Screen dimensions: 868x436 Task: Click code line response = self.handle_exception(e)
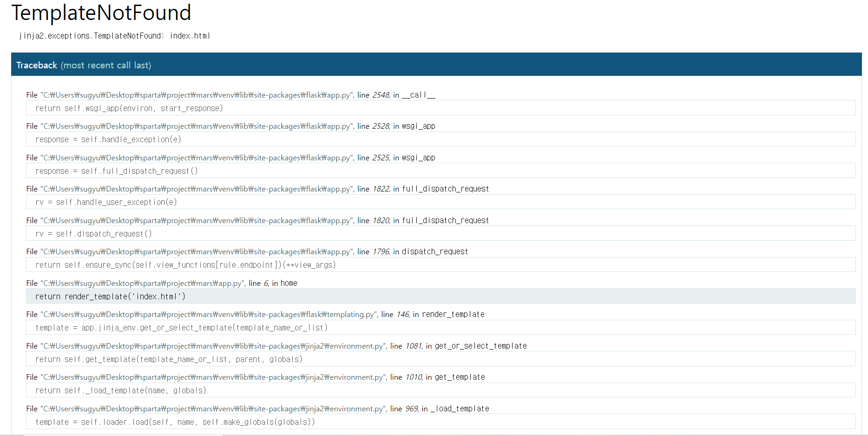click(x=441, y=139)
